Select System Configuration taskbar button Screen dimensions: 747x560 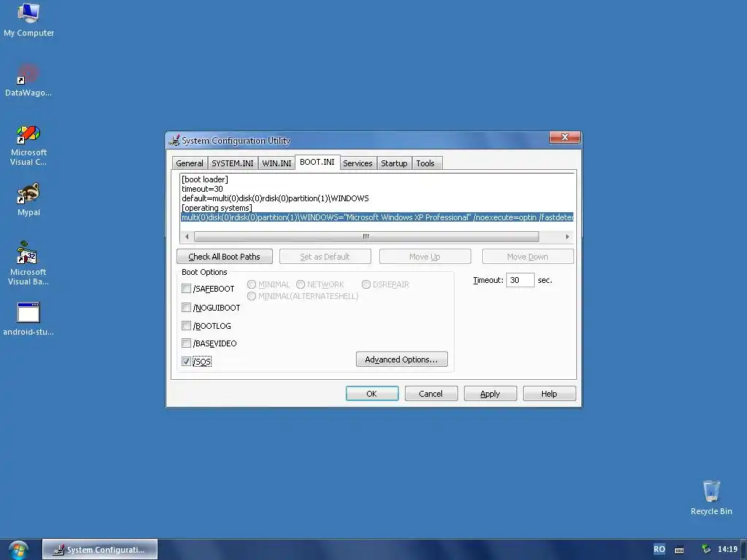[x=100, y=550]
